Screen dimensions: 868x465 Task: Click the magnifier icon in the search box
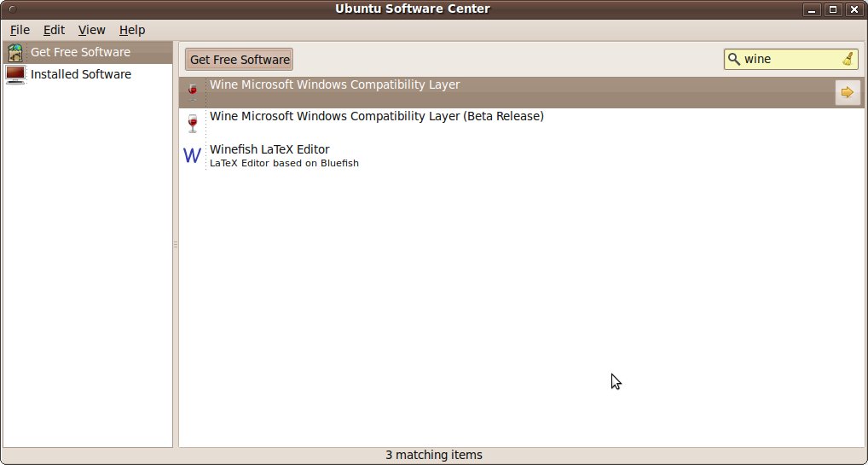(733, 59)
